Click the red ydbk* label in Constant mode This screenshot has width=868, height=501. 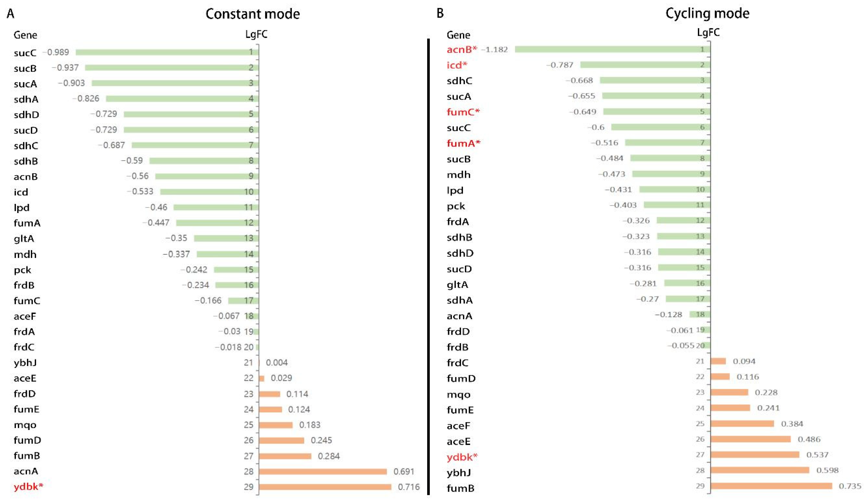[28, 486]
